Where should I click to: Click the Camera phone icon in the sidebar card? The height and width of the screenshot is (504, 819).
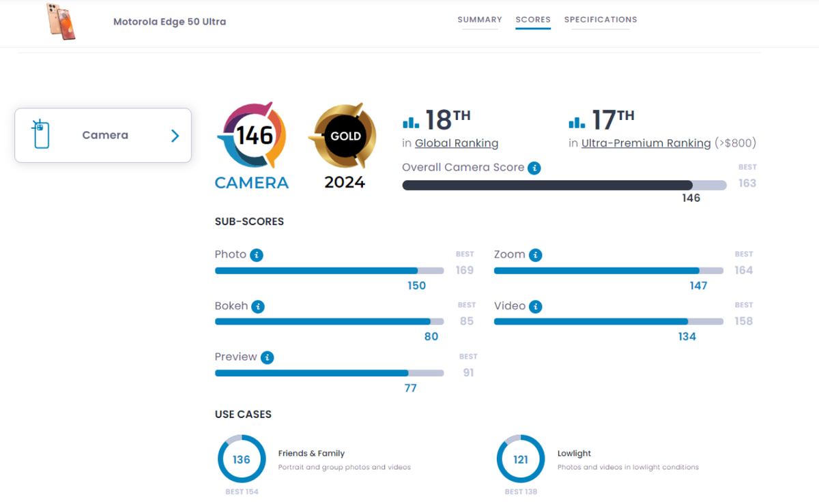click(41, 134)
